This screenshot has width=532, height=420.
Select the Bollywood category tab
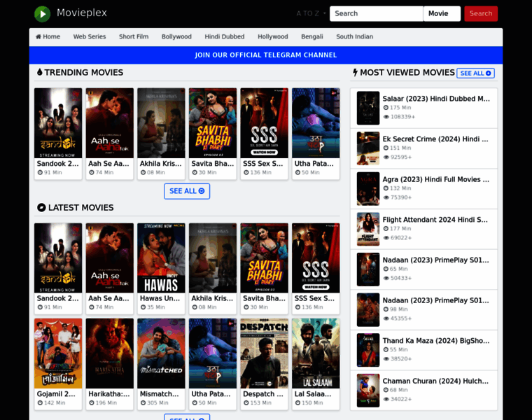pos(176,36)
